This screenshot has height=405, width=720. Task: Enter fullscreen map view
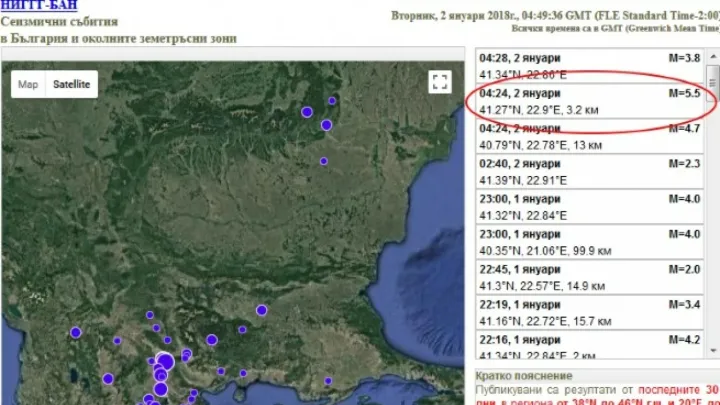click(439, 83)
